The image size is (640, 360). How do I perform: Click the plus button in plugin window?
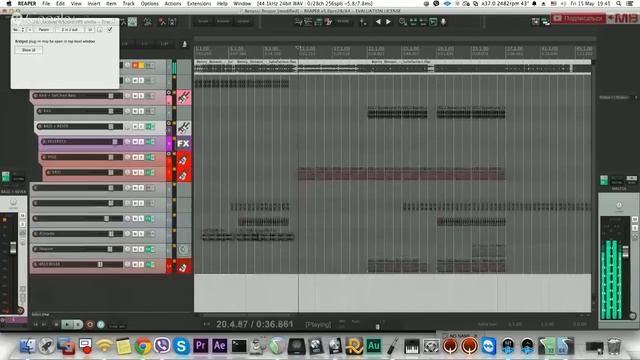coord(30,29)
